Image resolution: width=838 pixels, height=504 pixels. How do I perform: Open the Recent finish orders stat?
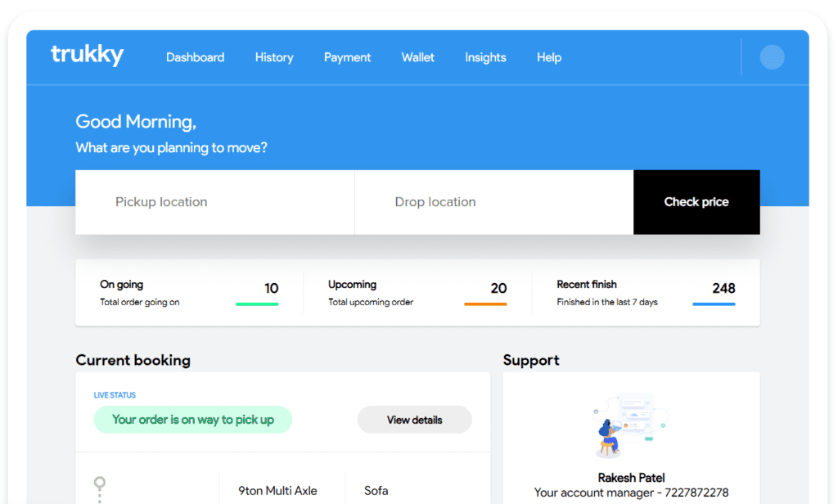click(x=646, y=293)
